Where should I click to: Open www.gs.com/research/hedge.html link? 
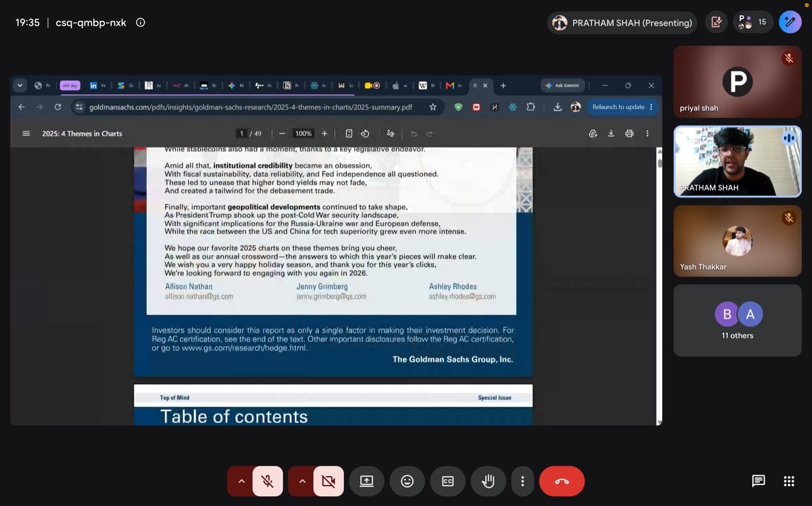pyautogui.click(x=244, y=348)
